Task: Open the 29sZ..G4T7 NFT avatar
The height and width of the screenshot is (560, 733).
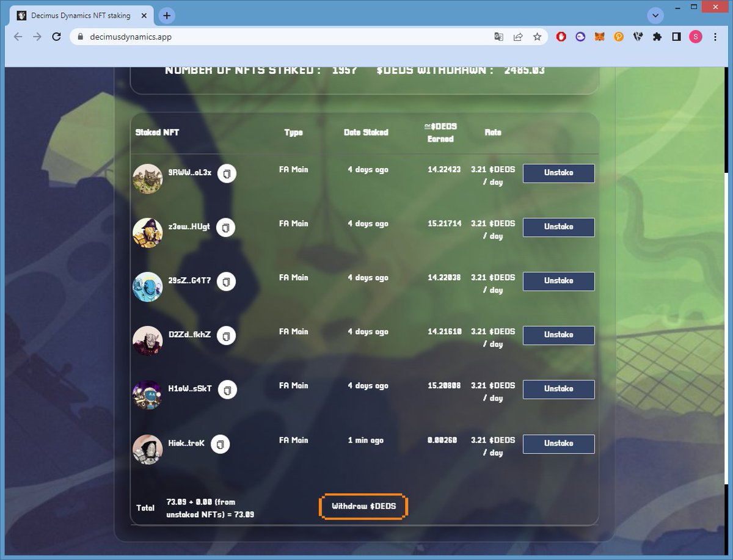Action: coord(148,287)
